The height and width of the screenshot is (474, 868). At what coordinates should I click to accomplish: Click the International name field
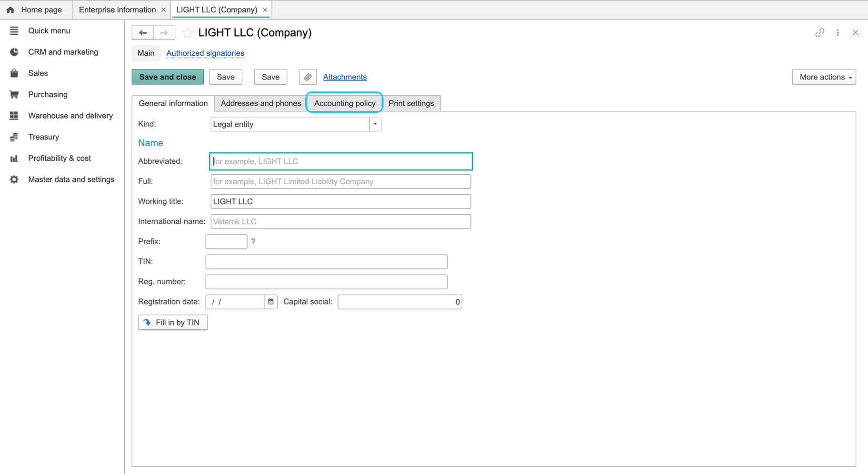pos(341,221)
